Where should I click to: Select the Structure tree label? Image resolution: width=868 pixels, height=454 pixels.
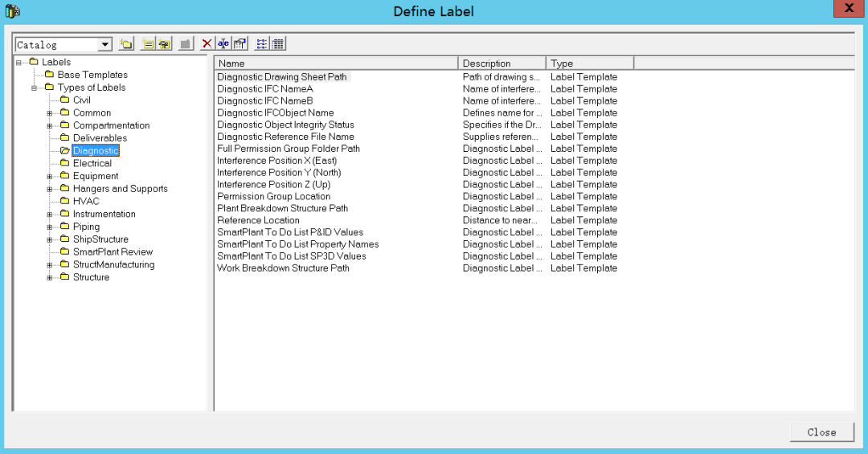(x=92, y=277)
